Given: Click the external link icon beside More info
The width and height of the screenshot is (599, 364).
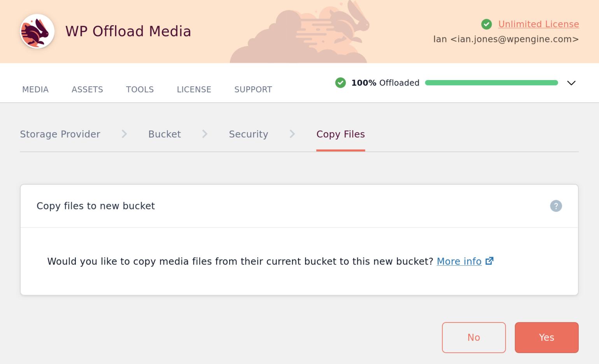Looking at the screenshot, I should pos(490,261).
